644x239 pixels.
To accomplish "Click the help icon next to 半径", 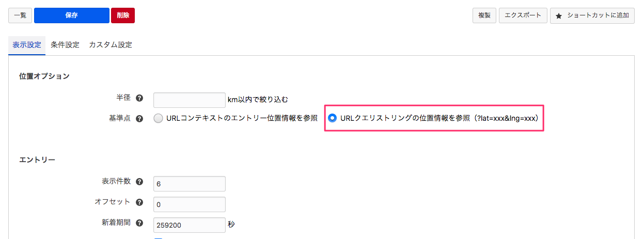I will coord(139,98).
